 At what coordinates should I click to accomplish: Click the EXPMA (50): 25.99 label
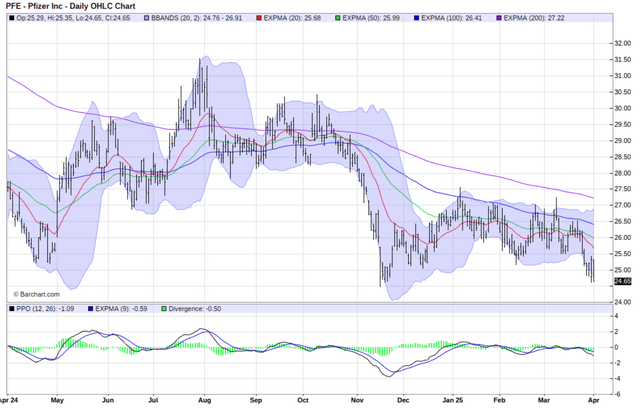click(371, 18)
